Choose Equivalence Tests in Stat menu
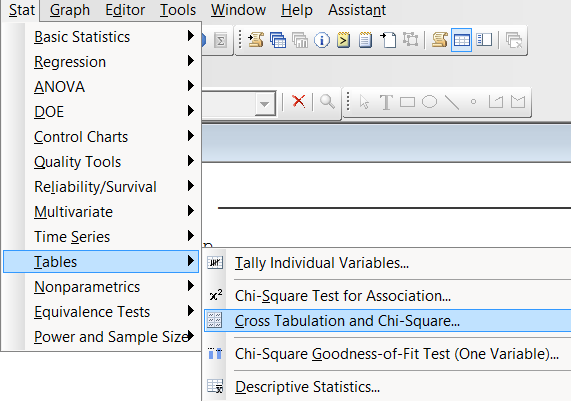 101,312
